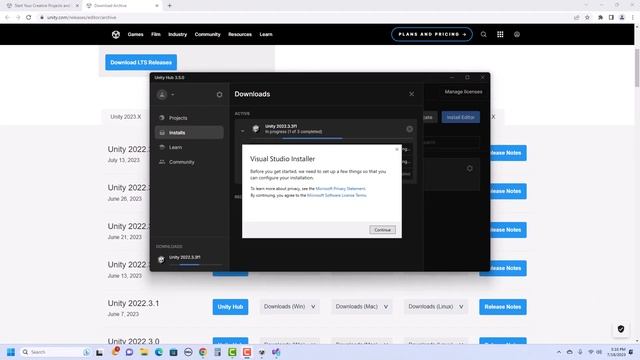640x360 pixels.
Task: Open a new browser tab
Action: [x=169, y=6]
